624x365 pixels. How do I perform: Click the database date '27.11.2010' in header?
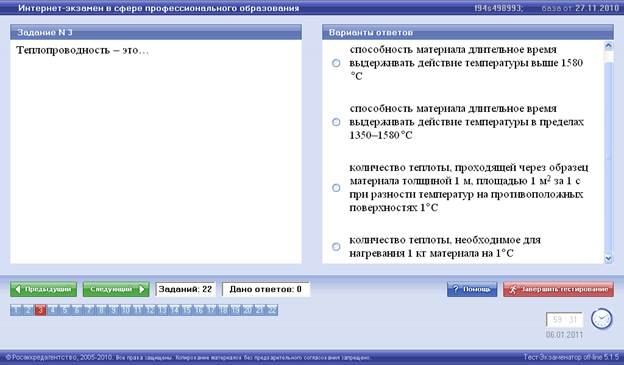click(597, 8)
